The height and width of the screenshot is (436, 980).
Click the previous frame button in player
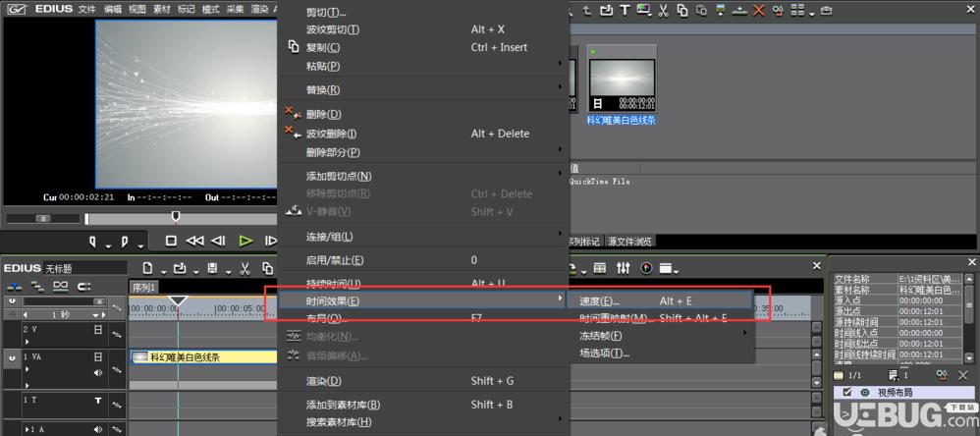click(x=218, y=241)
